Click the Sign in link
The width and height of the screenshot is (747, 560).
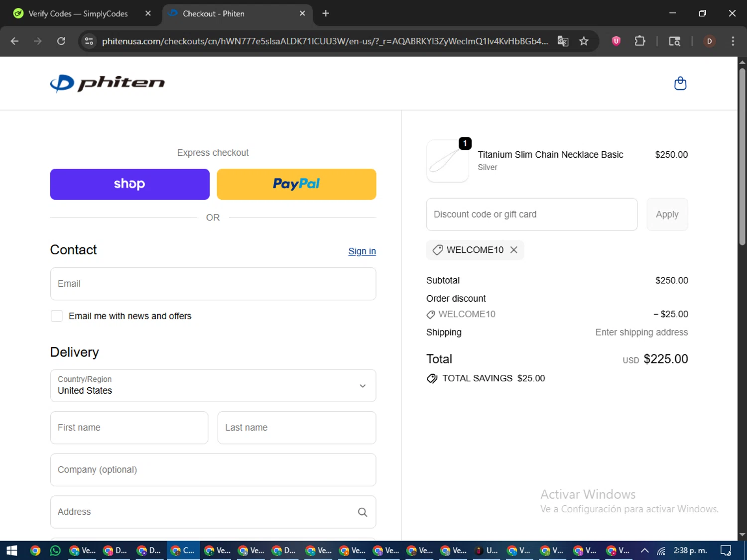(x=362, y=251)
